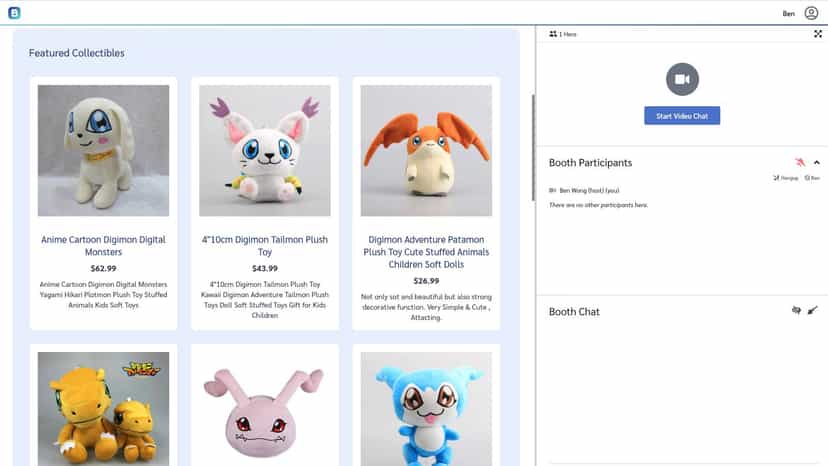Toggle the chat mute icon in Booth Chat
The image size is (828, 466).
[796, 310]
